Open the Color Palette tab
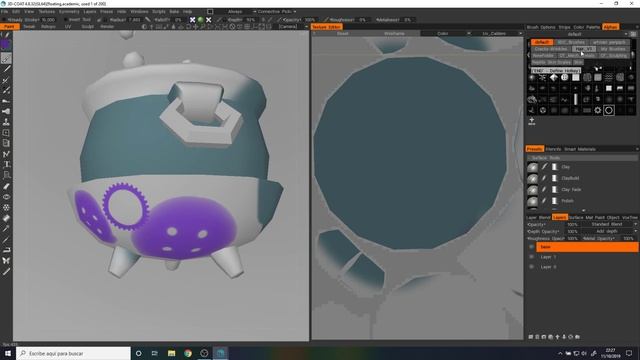The height and width of the screenshot is (360, 640). pos(586,27)
